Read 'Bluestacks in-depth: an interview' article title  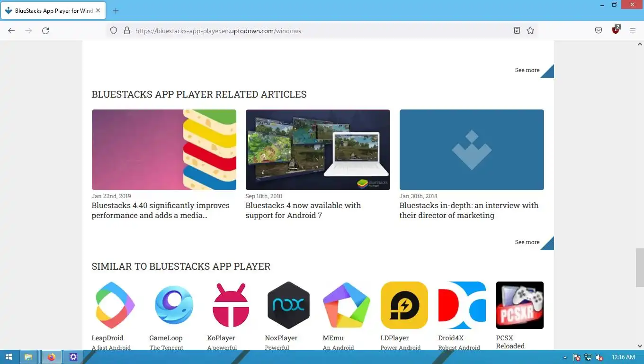click(x=469, y=210)
